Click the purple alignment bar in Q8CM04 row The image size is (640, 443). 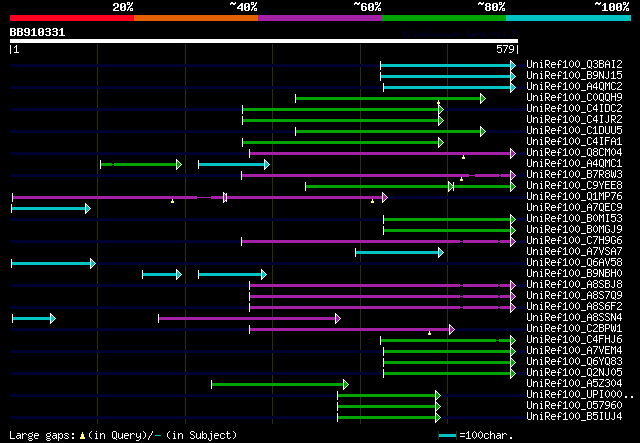(382, 154)
